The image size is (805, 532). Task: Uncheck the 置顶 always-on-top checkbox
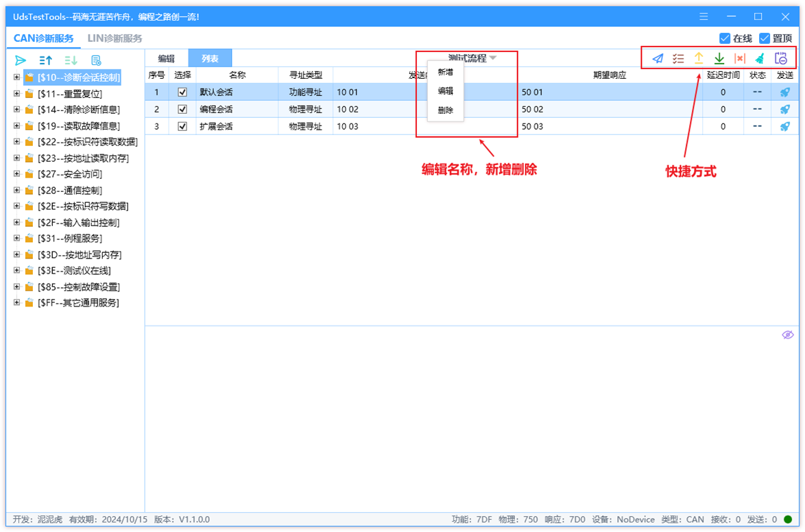tap(765, 38)
